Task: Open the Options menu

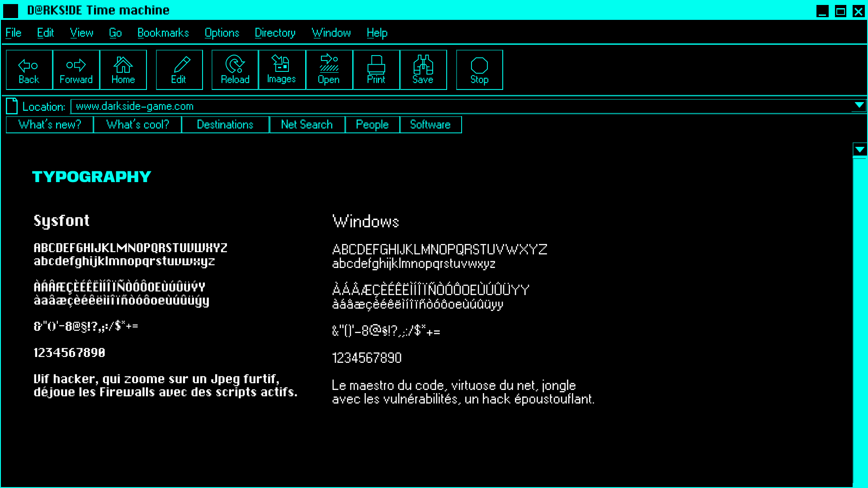Action: tap(222, 33)
